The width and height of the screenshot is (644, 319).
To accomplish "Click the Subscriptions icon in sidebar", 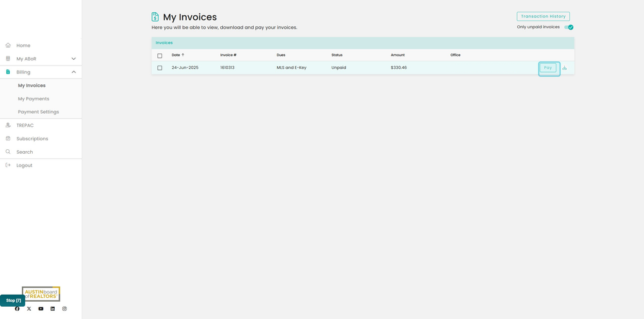I will click(8, 138).
